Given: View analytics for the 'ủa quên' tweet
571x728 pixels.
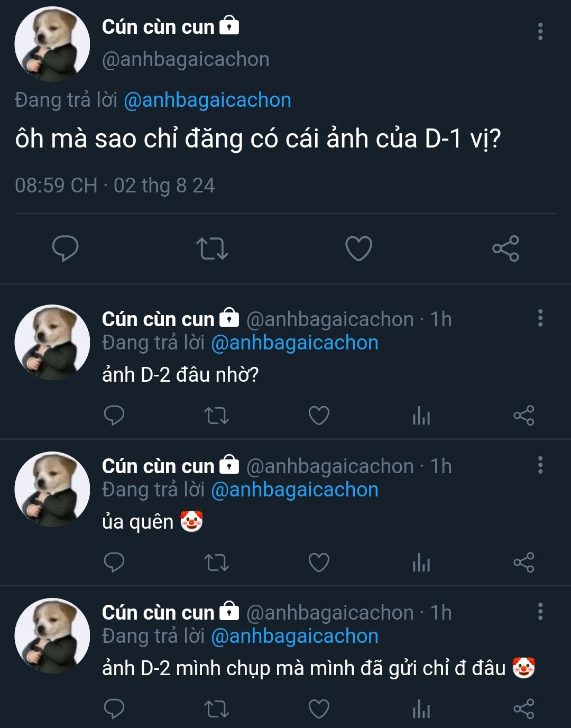Looking at the screenshot, I should click(421, 563).
